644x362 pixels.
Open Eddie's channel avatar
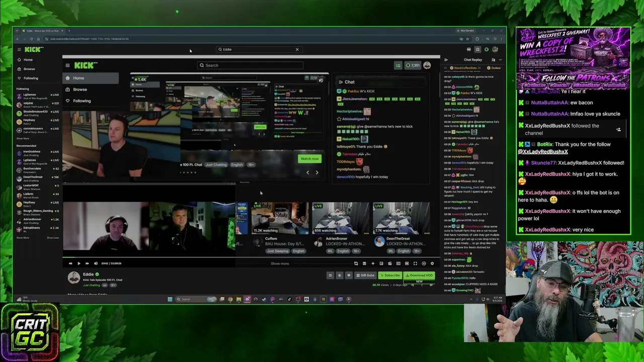(74, 278)
